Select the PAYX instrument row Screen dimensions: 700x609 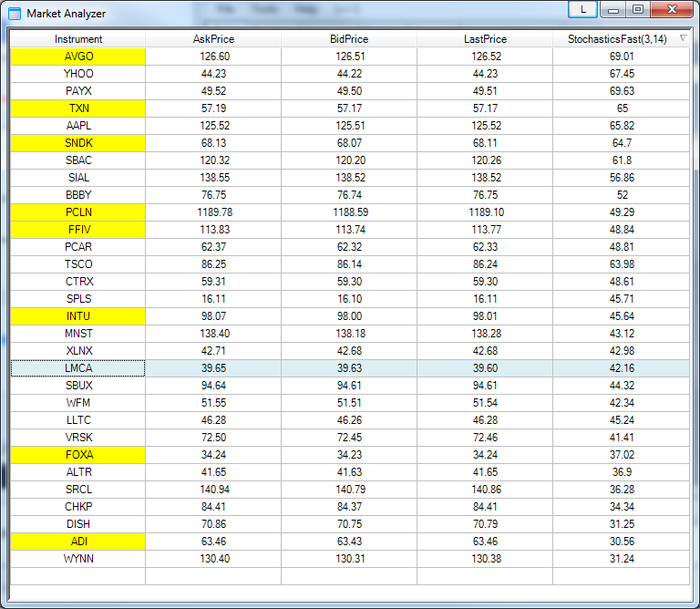click(350, 91)
